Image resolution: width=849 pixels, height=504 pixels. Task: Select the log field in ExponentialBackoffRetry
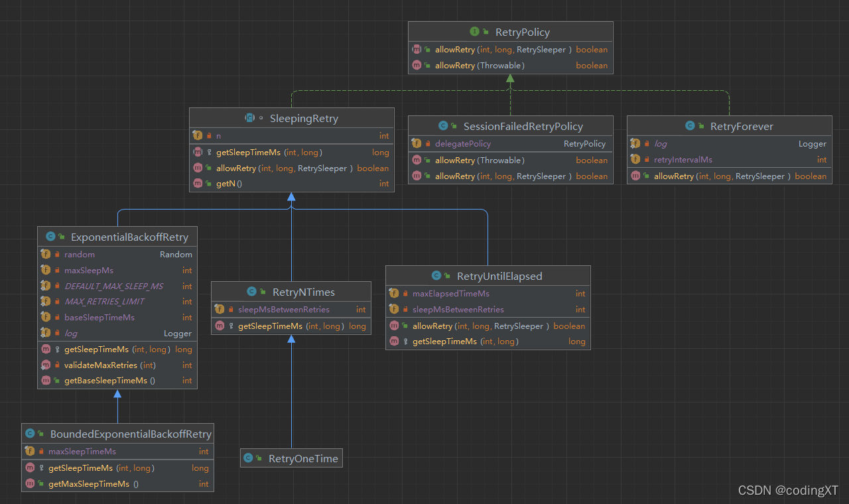click(70, 333)
